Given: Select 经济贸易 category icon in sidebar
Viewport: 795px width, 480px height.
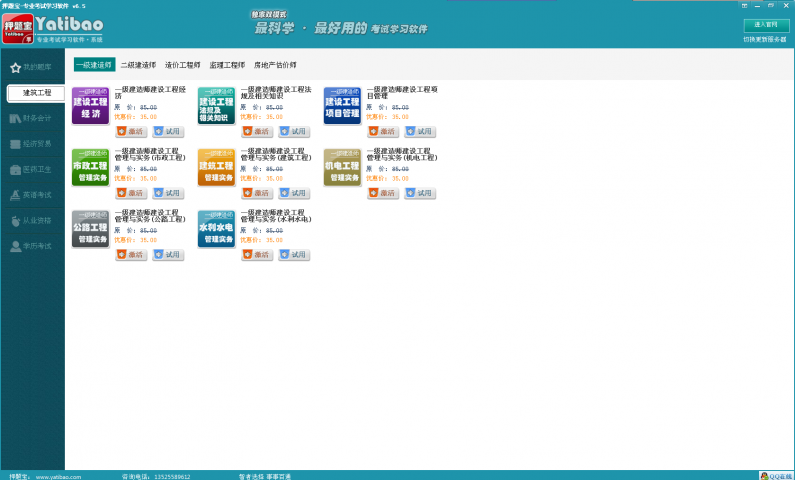Looking at the screenshot, I should pos(15,144).
